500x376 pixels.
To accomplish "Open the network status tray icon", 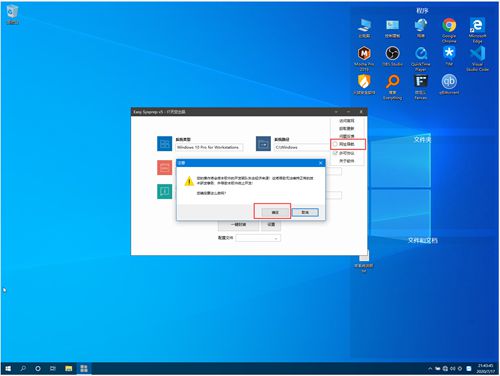I will (x=445, y=368).
